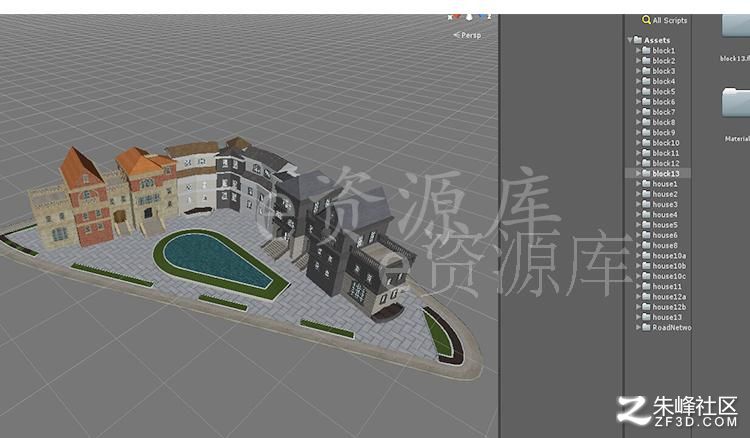Click the 'Material' folder name label

click(x=737, y=139)
